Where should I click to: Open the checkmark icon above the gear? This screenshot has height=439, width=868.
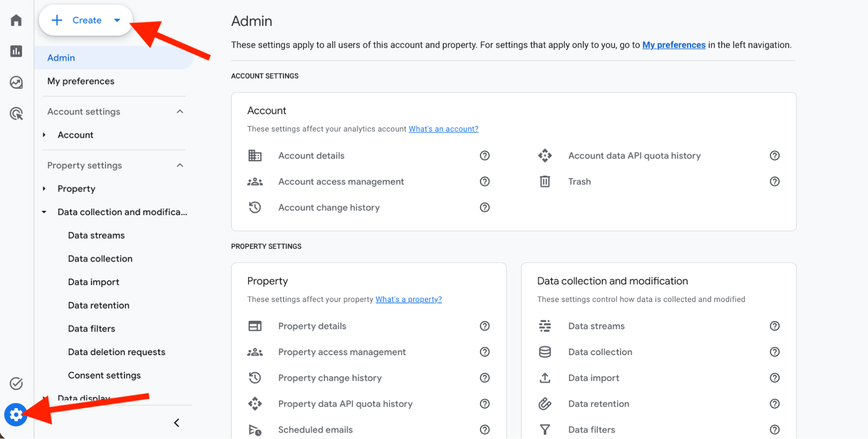coord(16,383)
